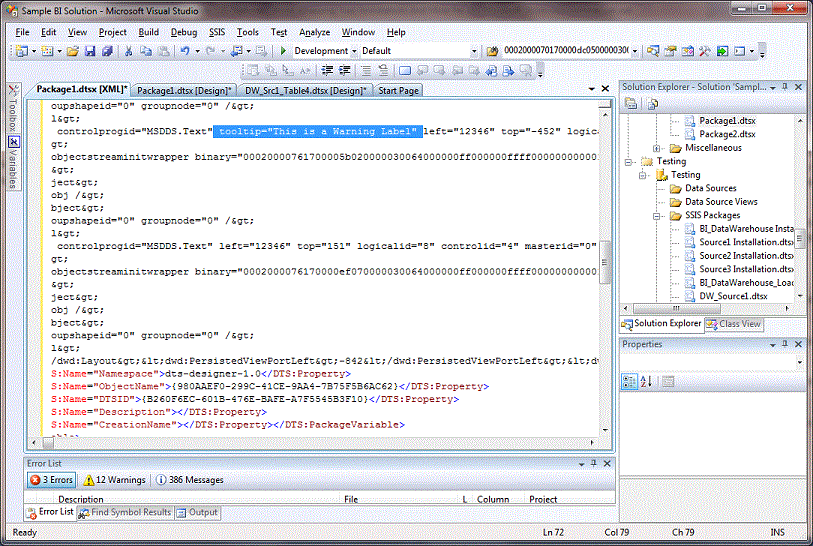Open the SSIS menu
This screenshot has width=813, height=546.
(217, 32)
